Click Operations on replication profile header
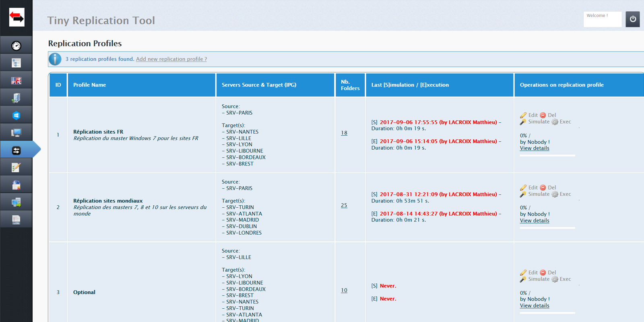The width and height of the screenshot is (644, 322). 579,85
